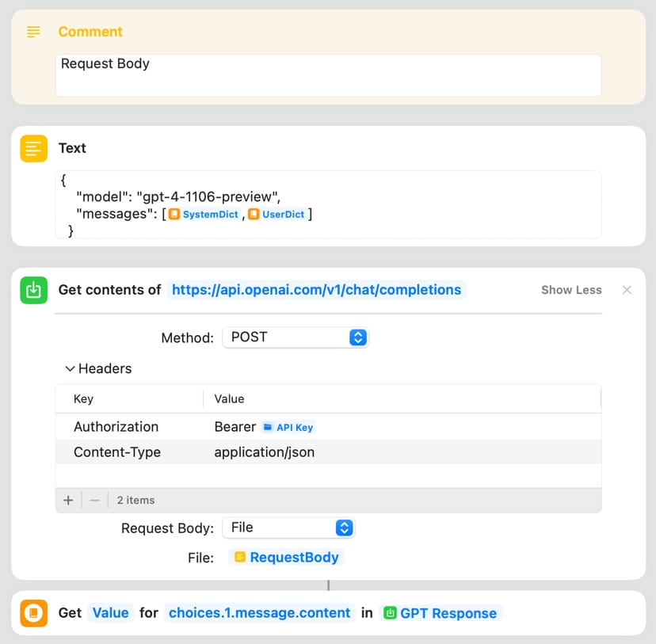Screen dimensions: 656x644
Task: Click the Request Body comment text field
Action: coord(328,75)
